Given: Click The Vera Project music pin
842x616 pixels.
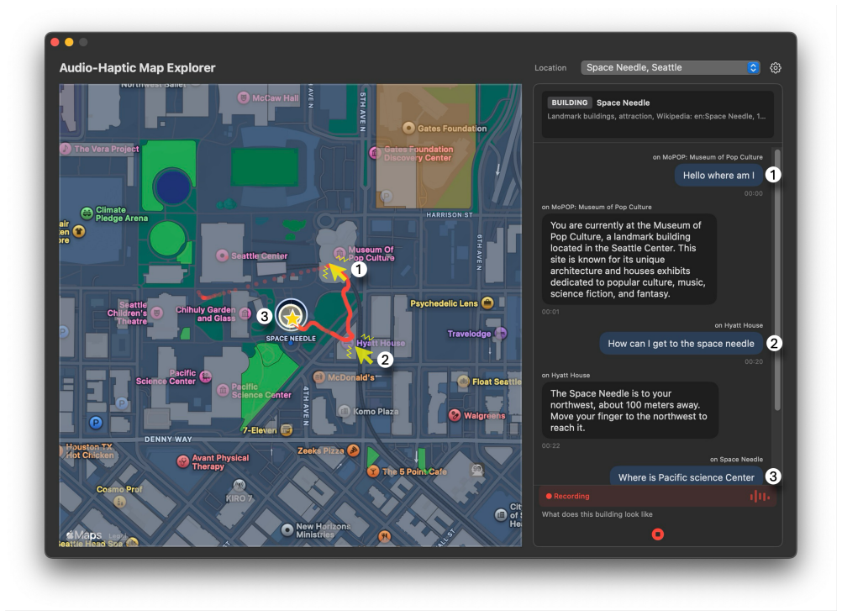Looking at the screenshot, I should 65,148.
